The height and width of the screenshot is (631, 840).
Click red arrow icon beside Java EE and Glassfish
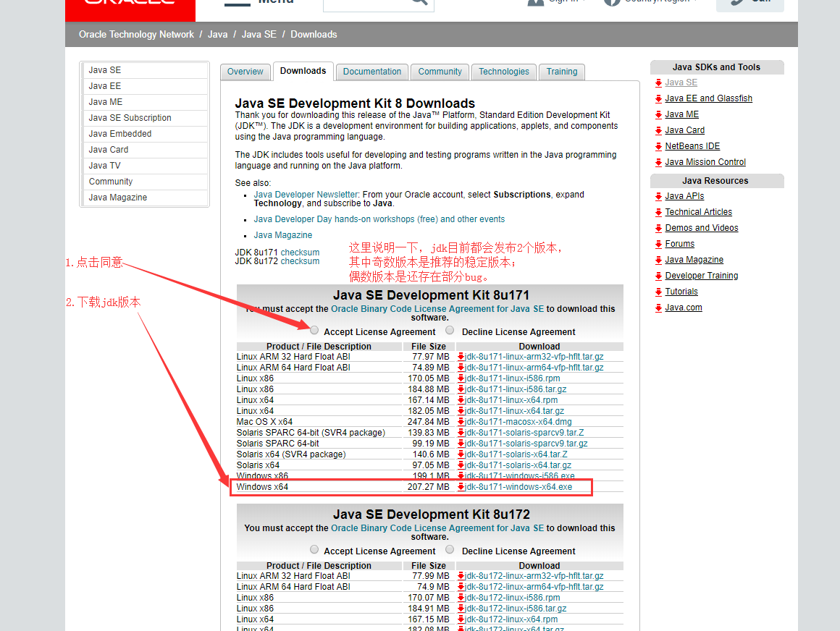[x=658, y=99]
